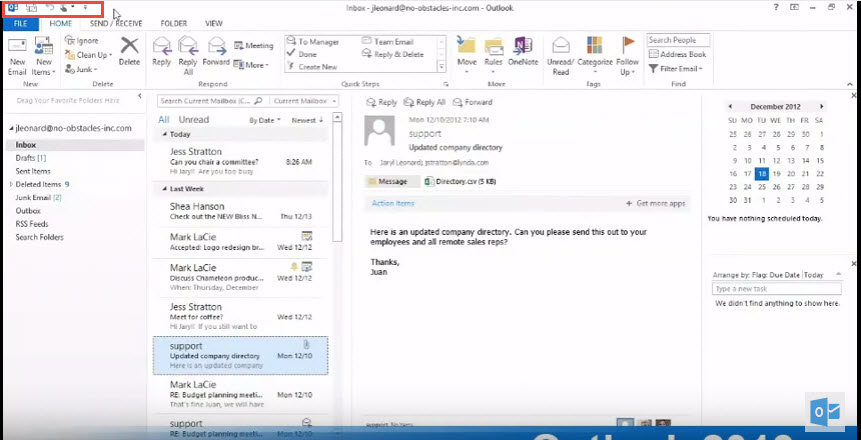Open the FILE tab
This screenshot has height=440, width=861.
pos(20,24)
